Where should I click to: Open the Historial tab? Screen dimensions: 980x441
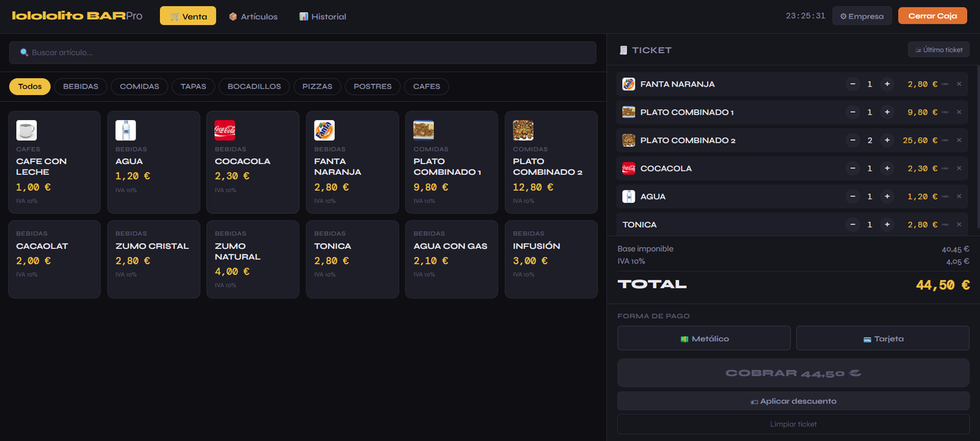(x=322, y=16)
